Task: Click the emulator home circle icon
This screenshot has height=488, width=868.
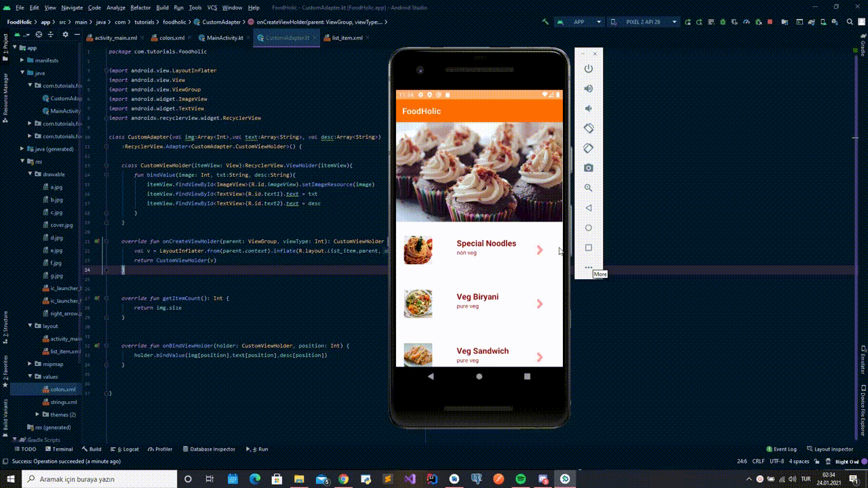Action: 589,228
